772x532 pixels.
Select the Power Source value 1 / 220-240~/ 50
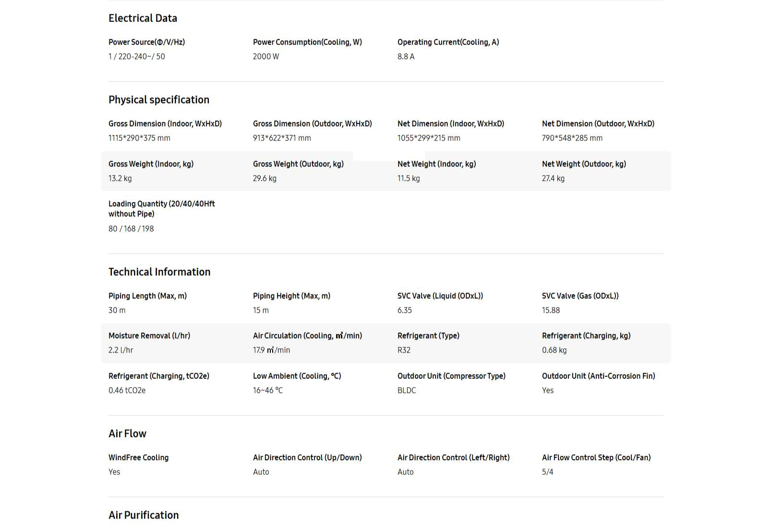[x=136, y=57]
